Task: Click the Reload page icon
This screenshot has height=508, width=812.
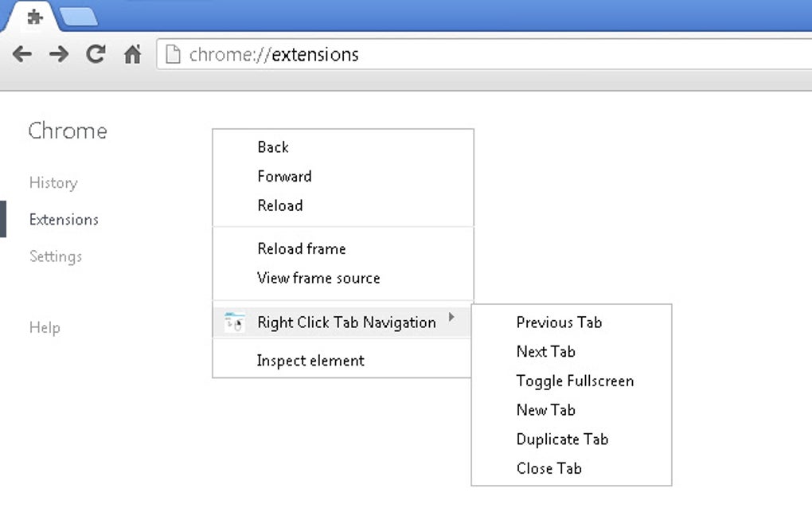Action: click(96, 54)
